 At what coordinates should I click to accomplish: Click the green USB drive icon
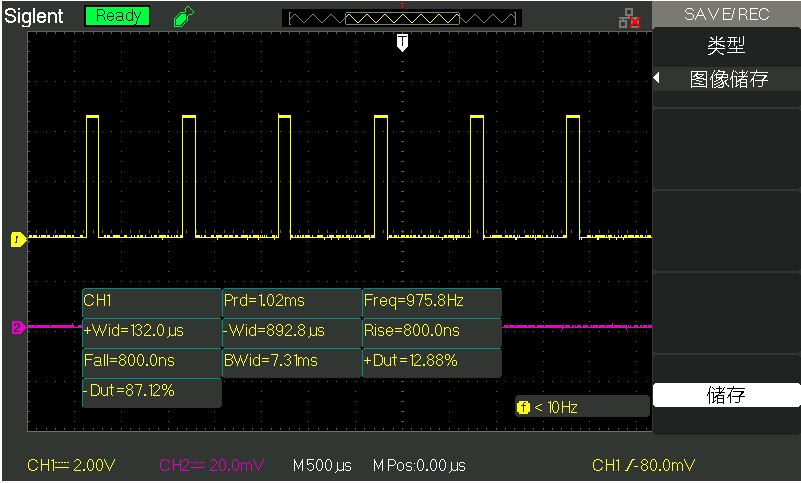[184, 16]
